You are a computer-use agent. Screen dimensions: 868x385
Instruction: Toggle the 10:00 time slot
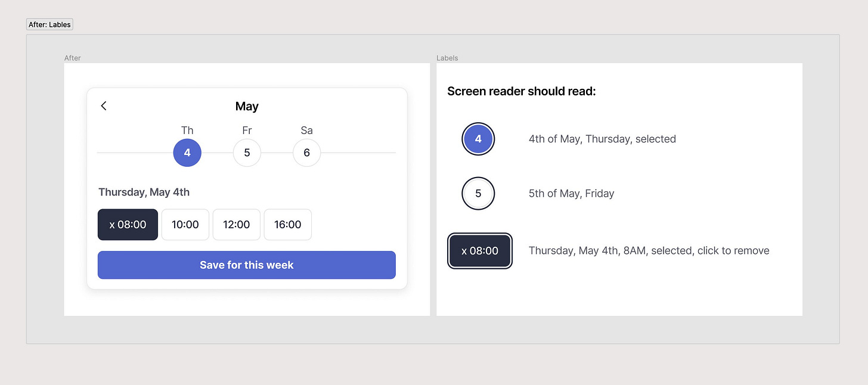point(185,225)
